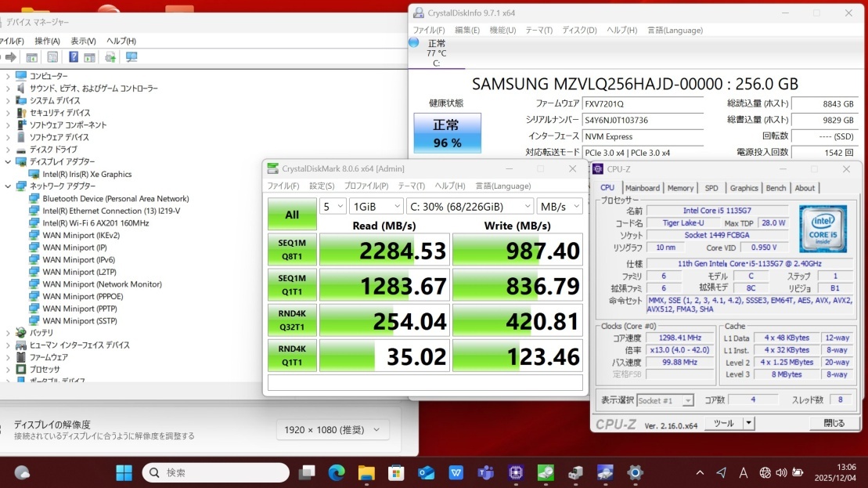Expand the バッテリ device category
868x488 pixels.
pos(8,333)
